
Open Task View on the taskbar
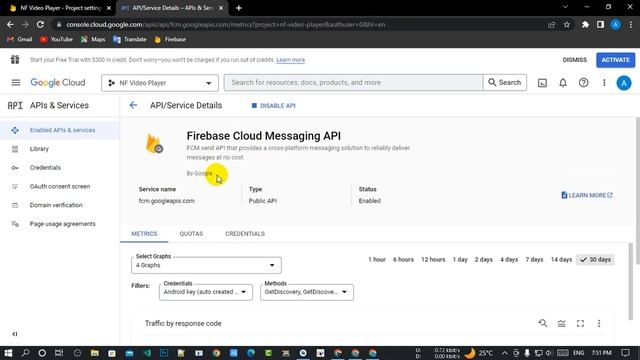click(59, 353)
